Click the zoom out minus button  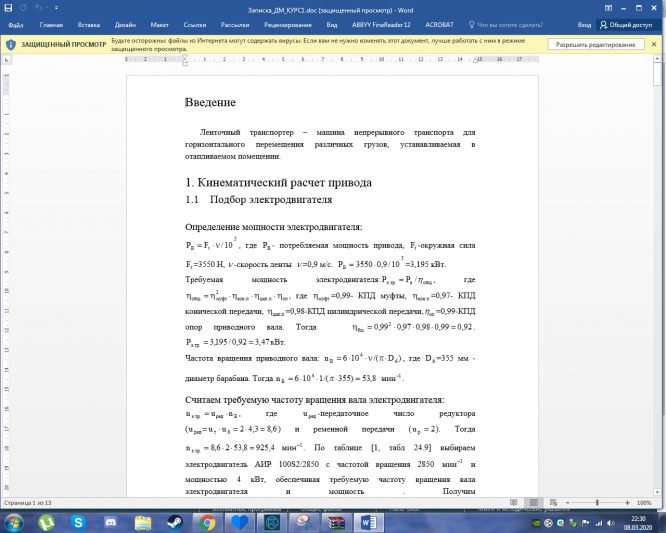[567, 502]
